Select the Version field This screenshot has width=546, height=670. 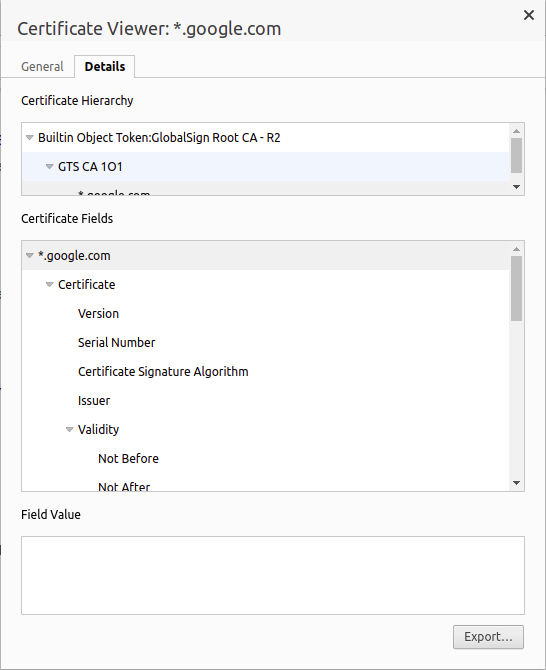[266, 314]
